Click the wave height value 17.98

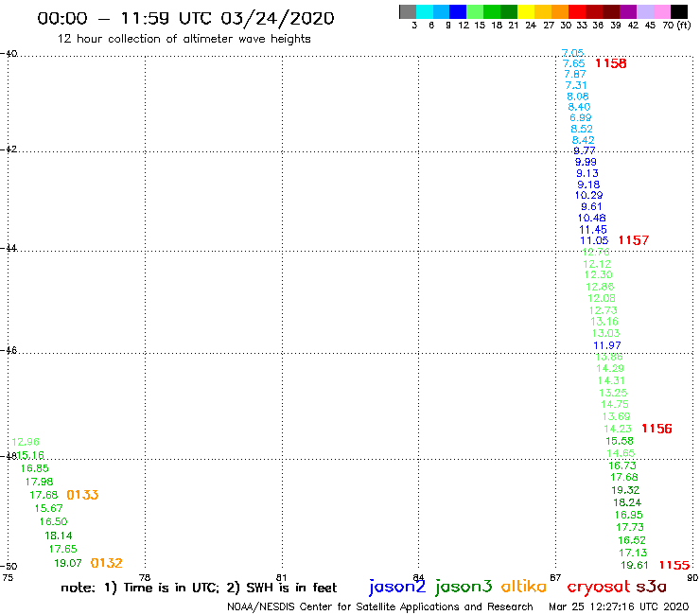coord(40,482)
